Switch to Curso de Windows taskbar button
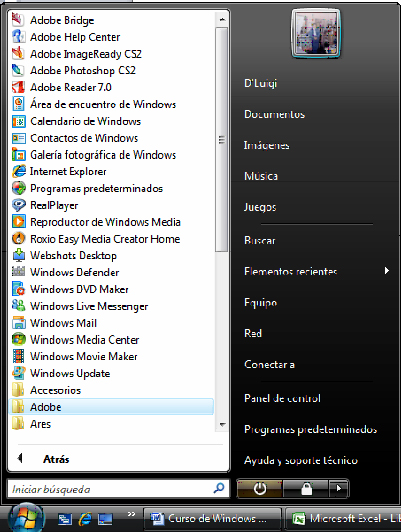This screenshot has height=532, width=401. pyautogui.click(x=213, y=519)
